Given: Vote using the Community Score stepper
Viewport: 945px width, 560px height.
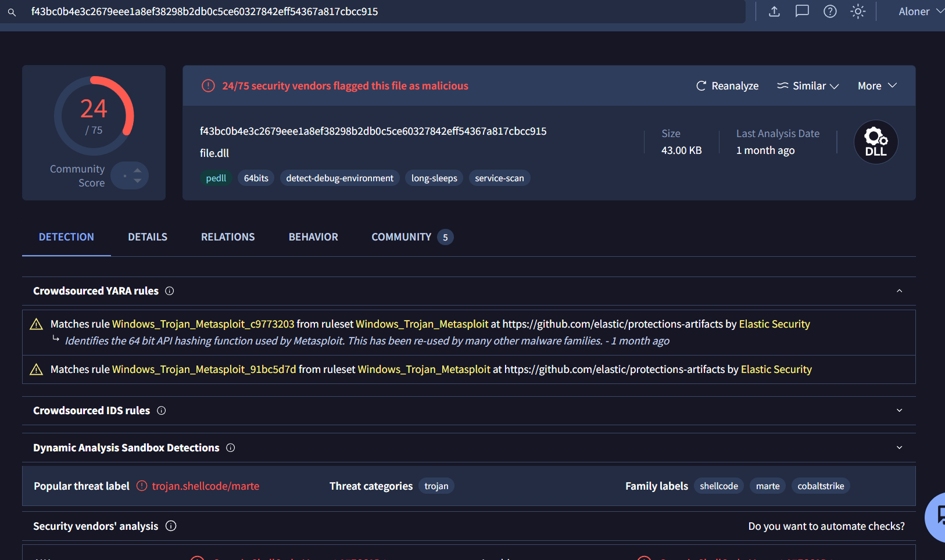Looking at the screenshot, I should tap(137, 175).
